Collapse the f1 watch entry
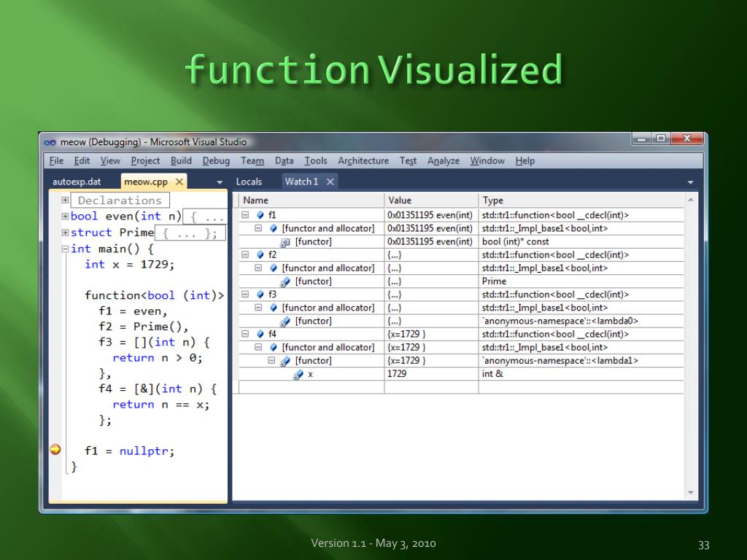This screenshot has height=560, width=747. click(x=245, y=215)
